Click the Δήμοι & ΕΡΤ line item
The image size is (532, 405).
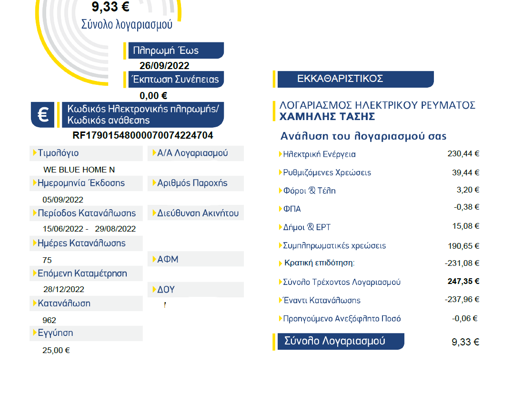point(307,227)
